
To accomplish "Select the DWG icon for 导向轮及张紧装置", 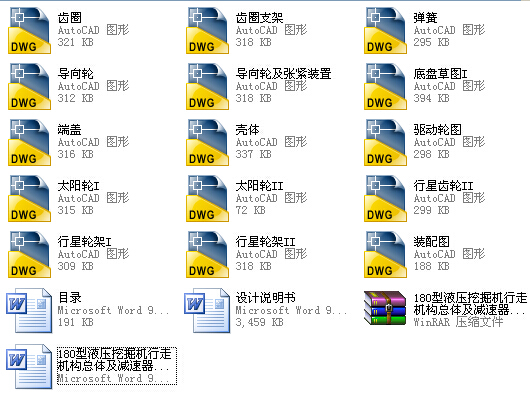I will (208, 87).
